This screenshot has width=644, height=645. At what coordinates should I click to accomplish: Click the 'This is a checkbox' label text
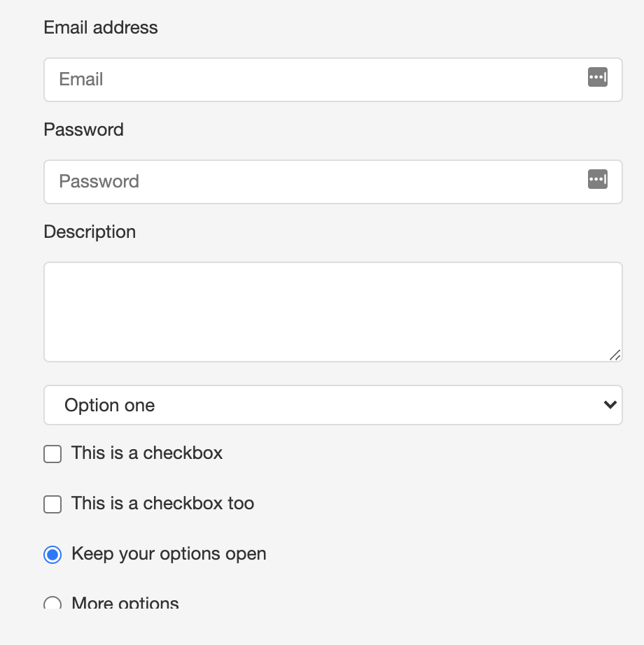click(147, 453)
